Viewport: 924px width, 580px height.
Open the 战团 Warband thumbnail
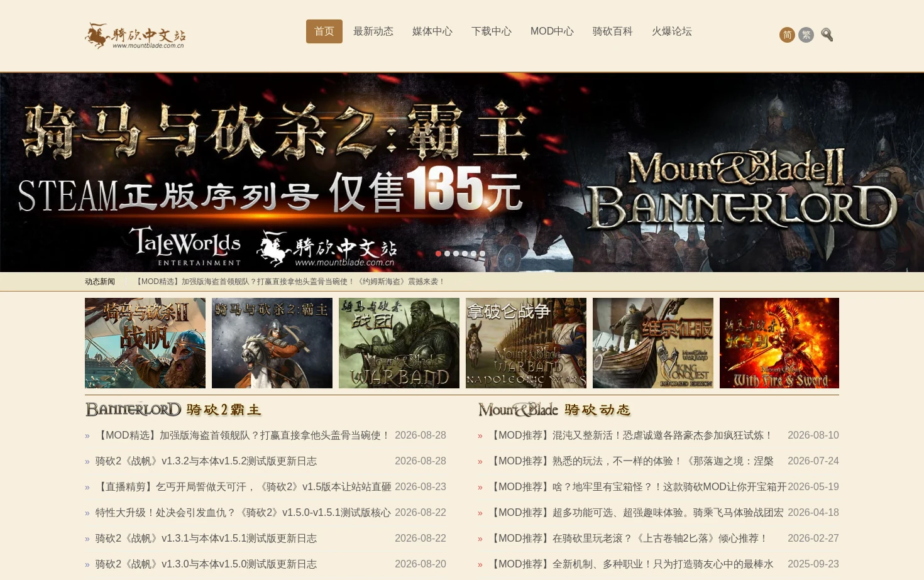point(399,343)
